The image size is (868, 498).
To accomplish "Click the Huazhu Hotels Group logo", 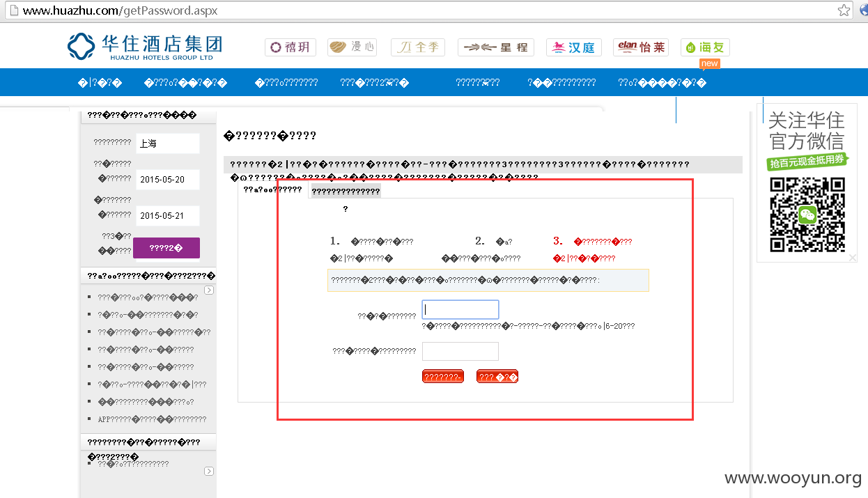I will tap(145, 47).
